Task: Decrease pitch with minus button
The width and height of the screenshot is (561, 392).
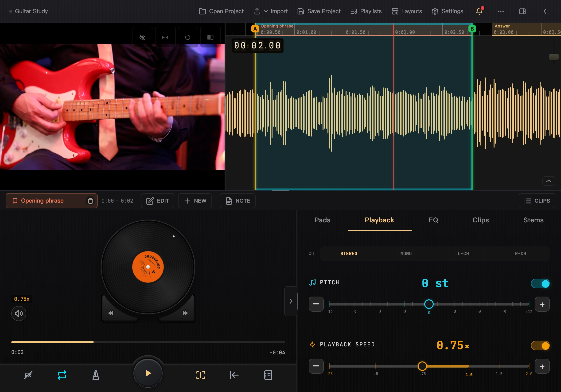Action: 316,304
